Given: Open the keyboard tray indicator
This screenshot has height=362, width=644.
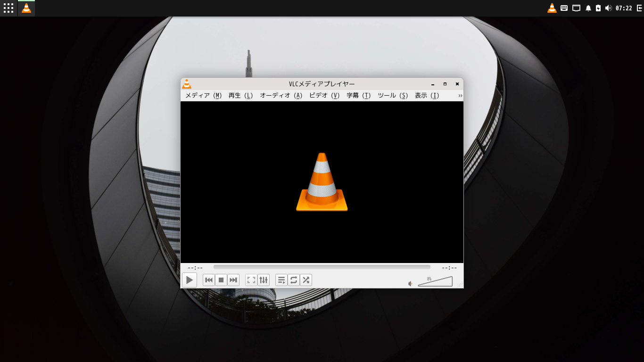Looking at the screenshot, I should click(x=564, y=8).
